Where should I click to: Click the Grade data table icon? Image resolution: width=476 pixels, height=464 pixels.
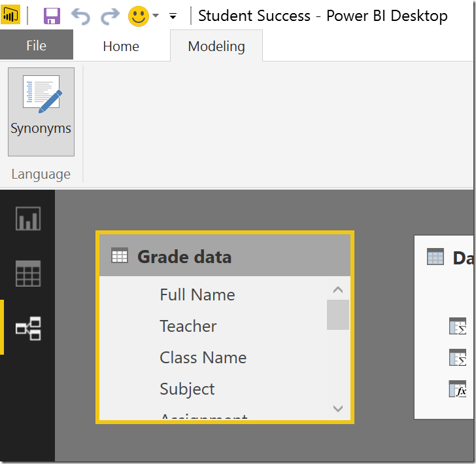pyautogui.click(x=120, y=257)
